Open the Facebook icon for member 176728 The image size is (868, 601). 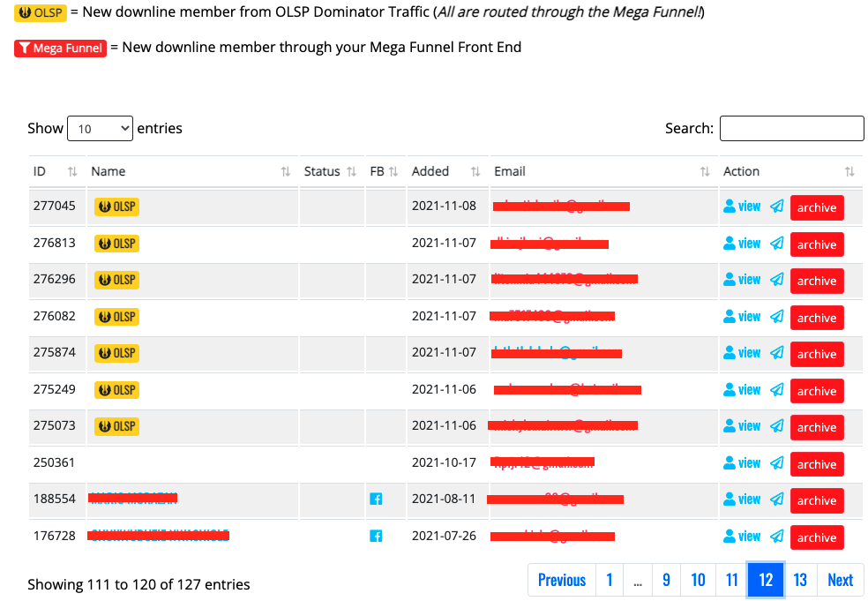coord(376,537)
